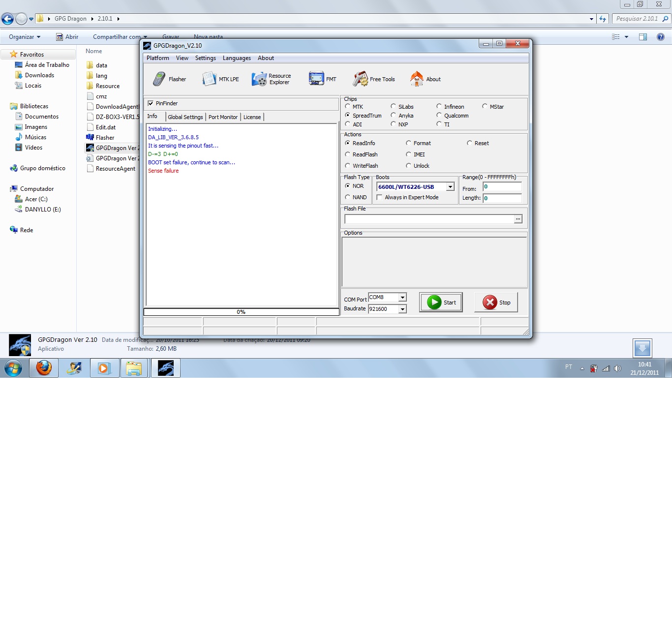Open the FMT tool
Viewport: 672px width, 637px height.
point(323,79)
